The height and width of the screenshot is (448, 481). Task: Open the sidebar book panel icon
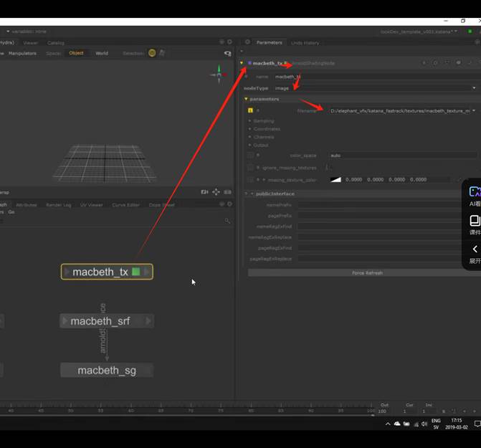click(475, 221)
